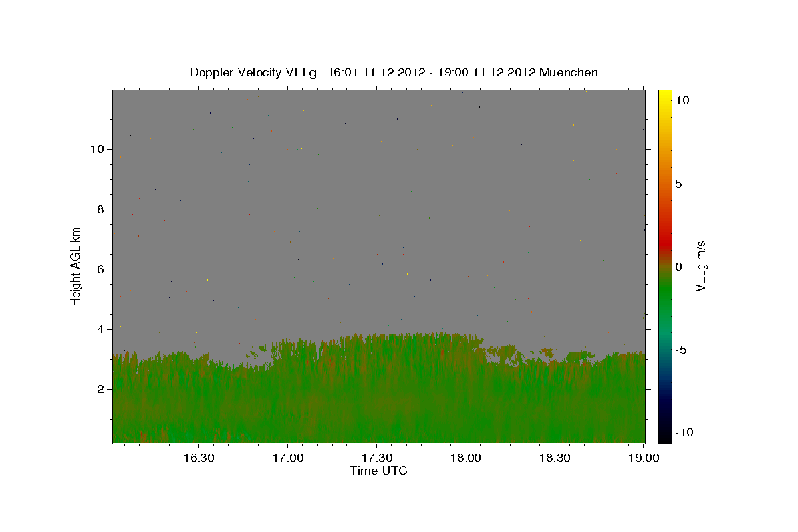Click the 16:30 time tick label
Image resolution: width=798 pixels, height=532 pixels.
click(199, 458)
